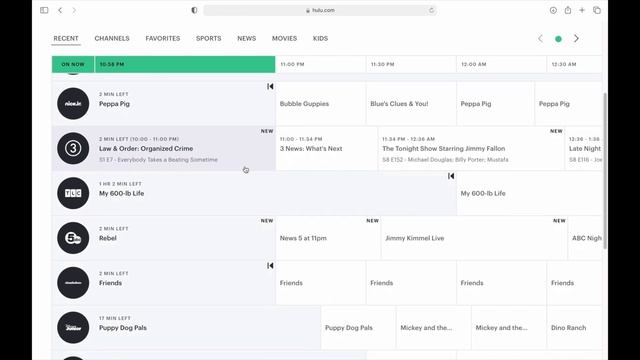Click the channel 5 ABC logo

coord(73,238)
